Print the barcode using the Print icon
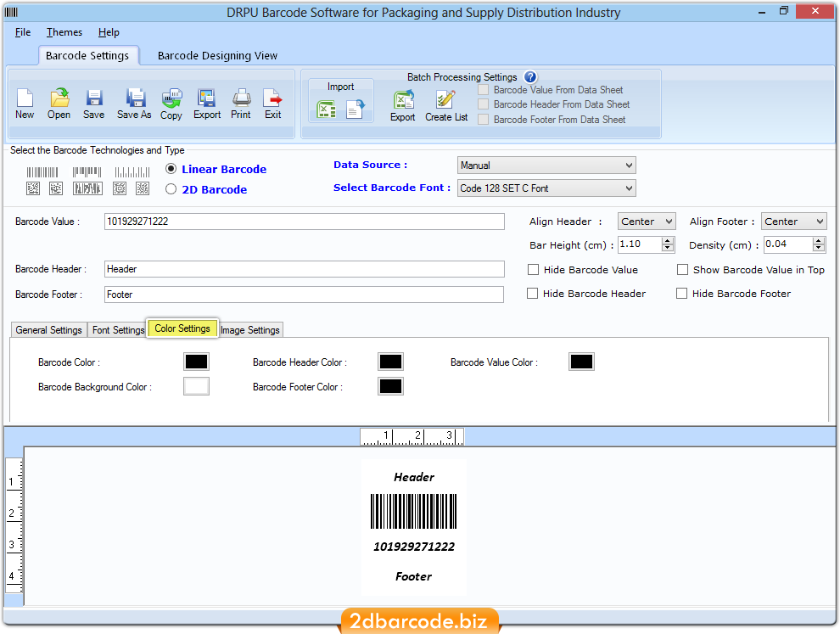840x634 pixels. (241, 98)
